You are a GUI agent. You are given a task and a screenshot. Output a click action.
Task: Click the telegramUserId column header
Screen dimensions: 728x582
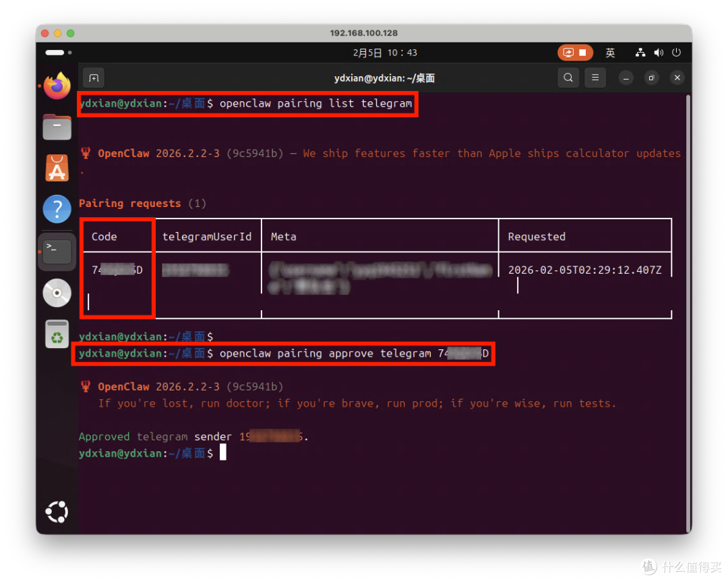point(207,237)
